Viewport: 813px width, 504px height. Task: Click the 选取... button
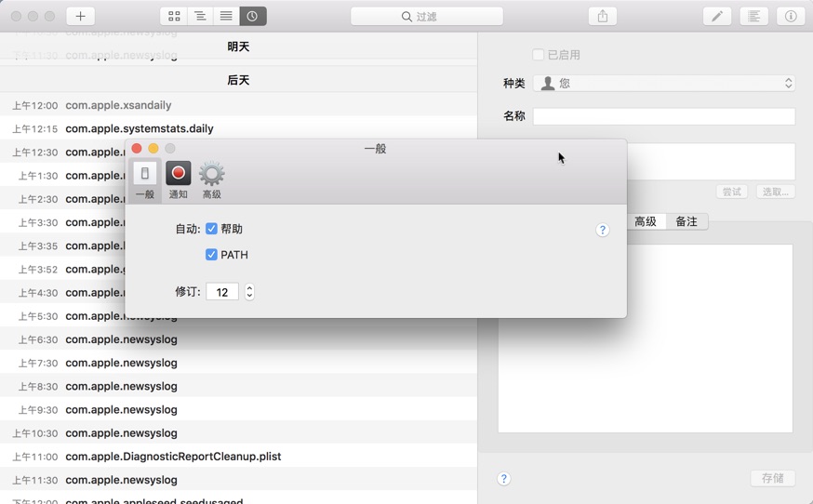tap(775, 192)
